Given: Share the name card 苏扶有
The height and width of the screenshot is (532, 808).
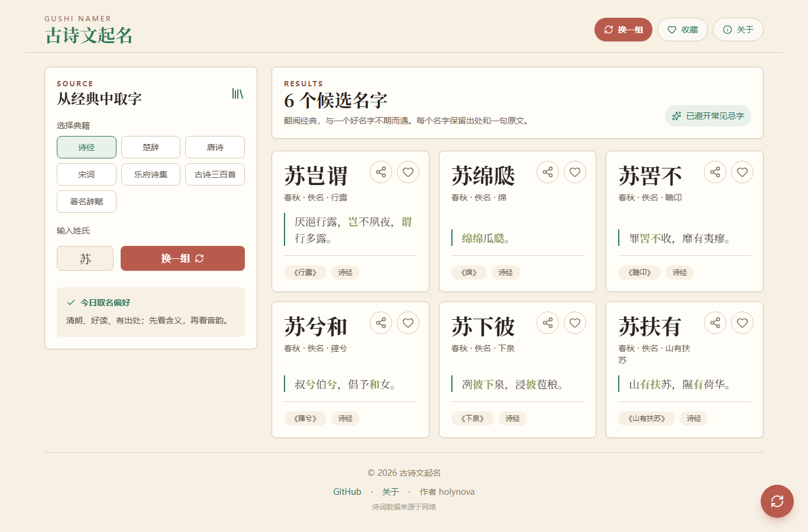Looking at the screenshot, I should click(x=715, y=323).
